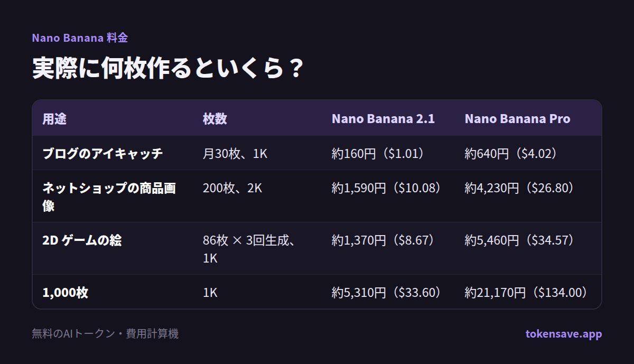Click the '1,000枚' row label

(x=65, y=292)
